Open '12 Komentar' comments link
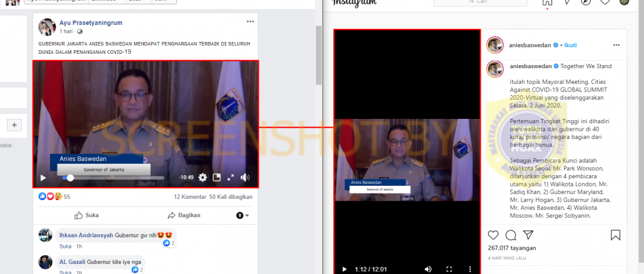This screenshot has width=644, height=274. point(190,197)
